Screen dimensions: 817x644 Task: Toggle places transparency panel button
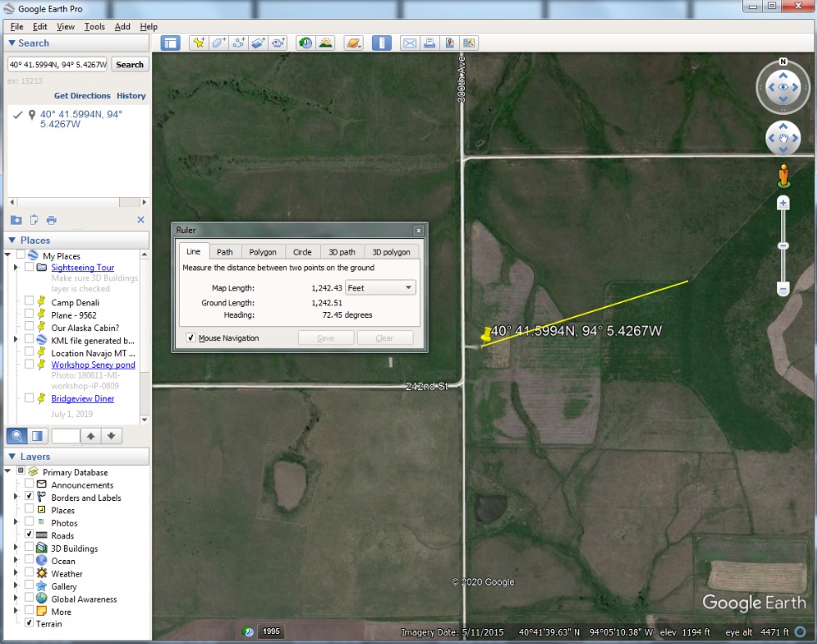(x=37, y=436)
